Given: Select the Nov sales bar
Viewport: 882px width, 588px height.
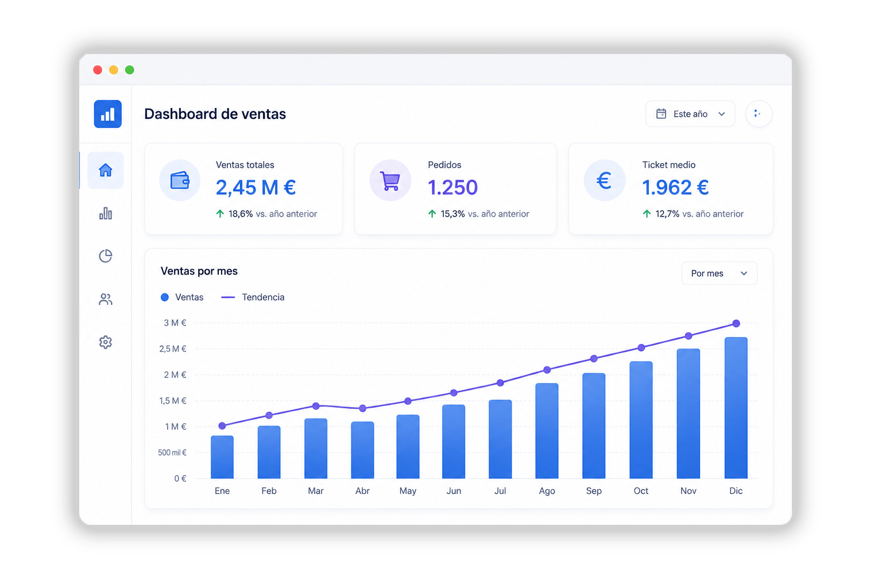Looking at the screenshot, I should click(x=688, y=413).
